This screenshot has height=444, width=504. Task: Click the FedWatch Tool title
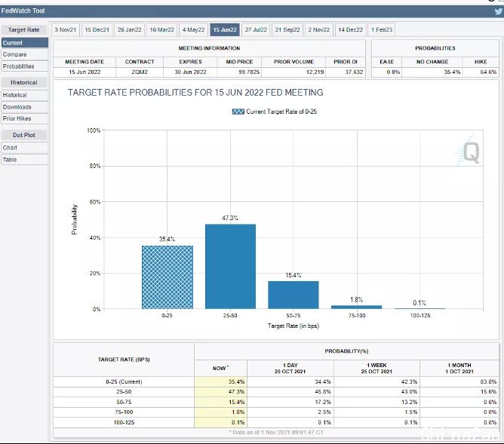coord(23,11)
